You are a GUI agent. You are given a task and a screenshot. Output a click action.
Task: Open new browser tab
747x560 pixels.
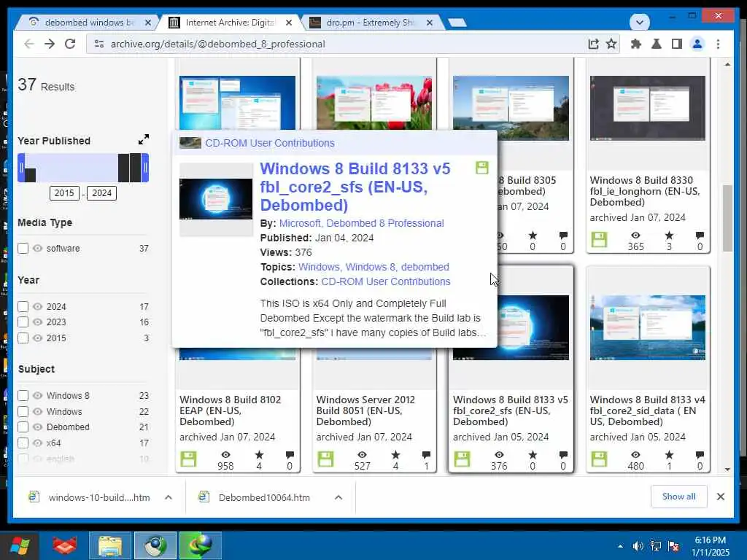tap(457, 23)
